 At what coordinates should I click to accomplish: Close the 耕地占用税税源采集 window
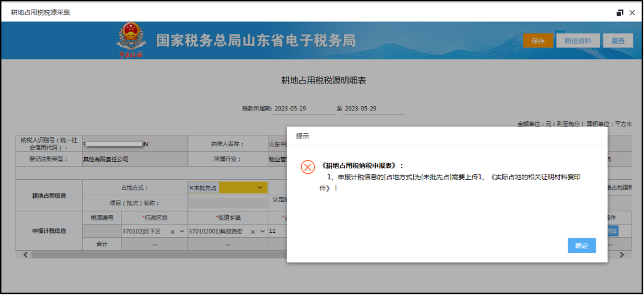632,13
